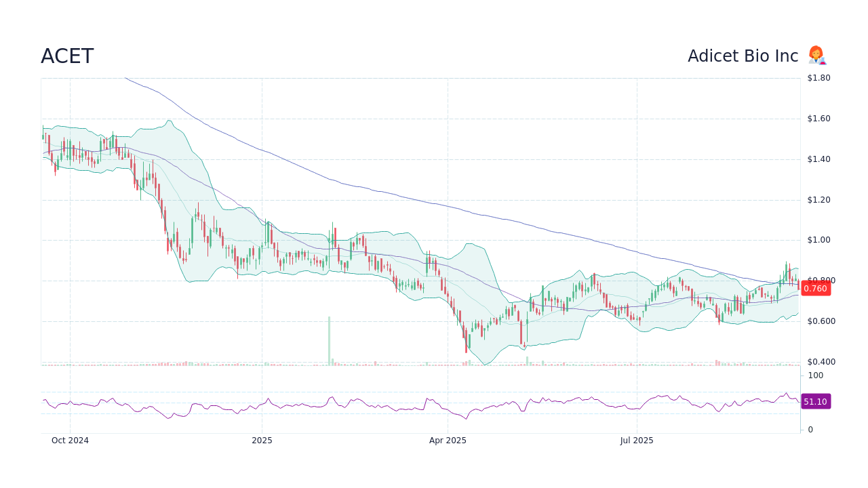Click the person emoji next to company name
The height and width of the screenshot is (488, 868).
pos(816,56)
